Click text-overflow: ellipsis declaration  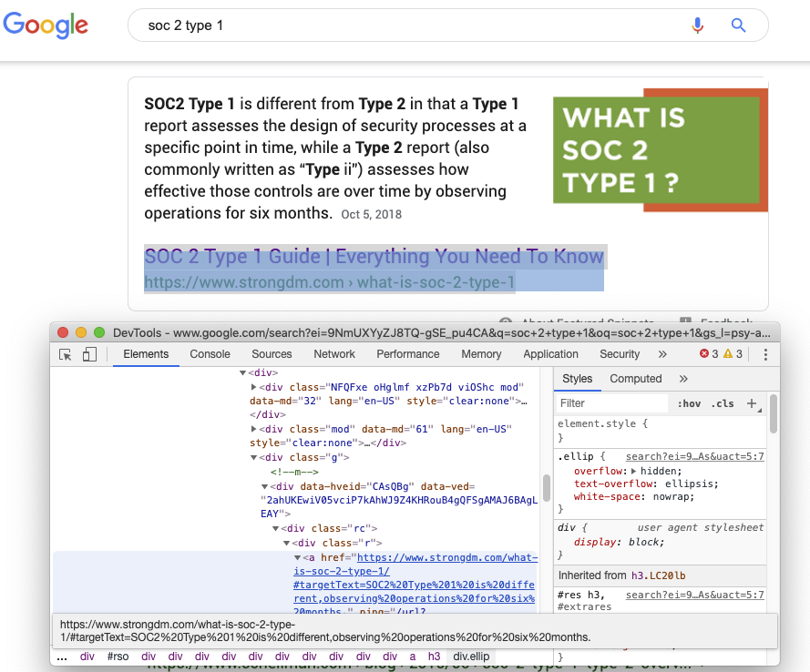(x=646, y=484)
